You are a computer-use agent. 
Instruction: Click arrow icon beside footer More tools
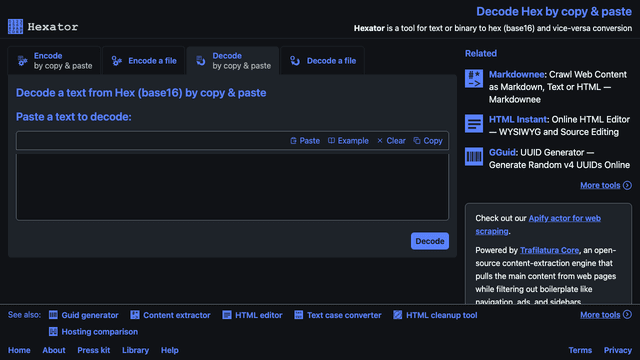tap(627, 315)
